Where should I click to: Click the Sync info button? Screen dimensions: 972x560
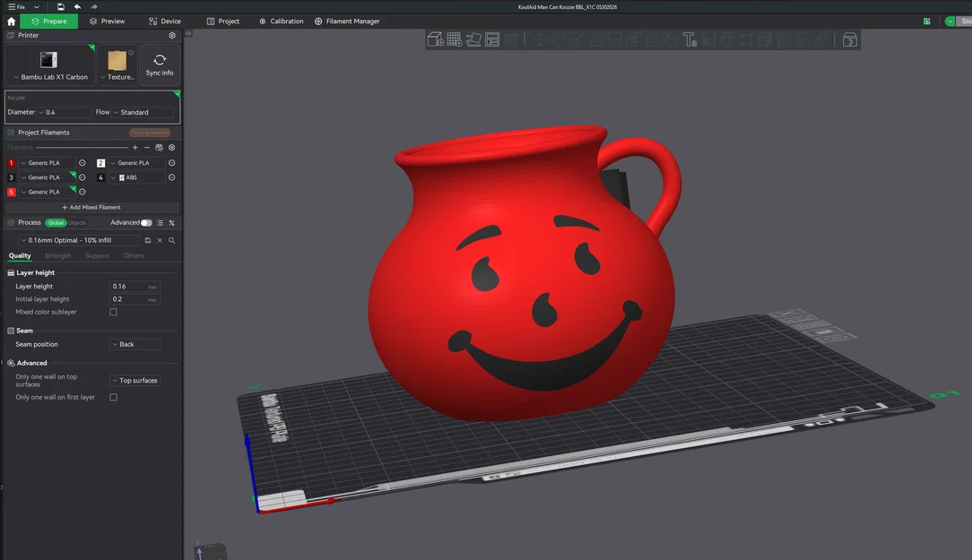pos(160,65)
